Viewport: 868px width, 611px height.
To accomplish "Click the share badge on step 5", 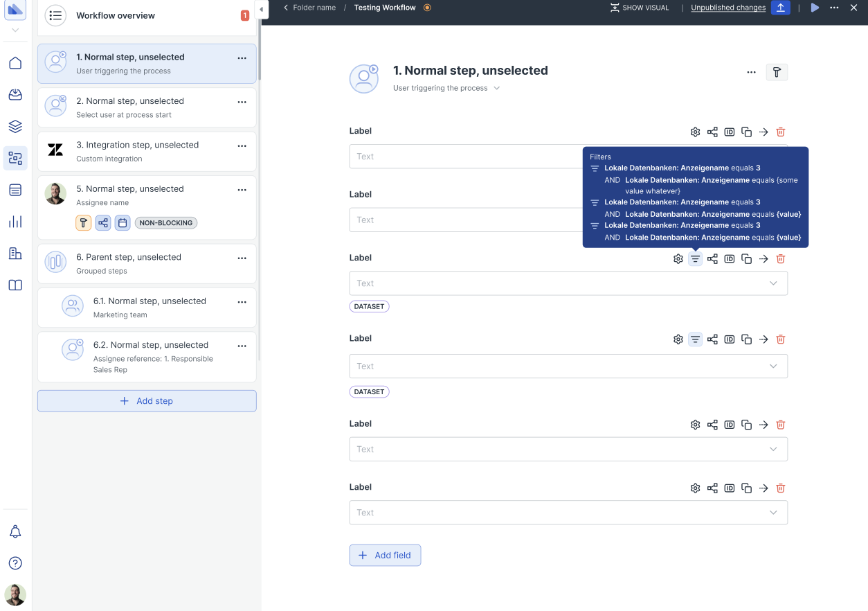I will pyautogui.click(x=103, y=223).
